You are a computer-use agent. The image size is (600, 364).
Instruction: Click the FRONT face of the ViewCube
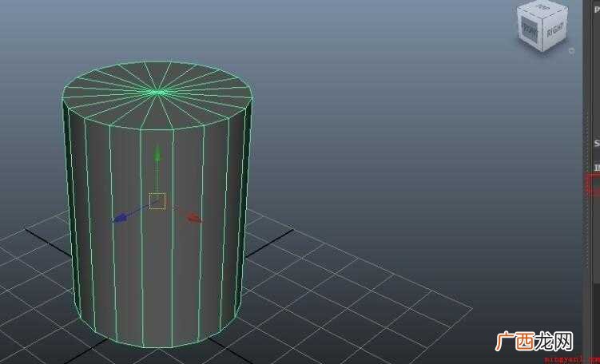point(530,30)
